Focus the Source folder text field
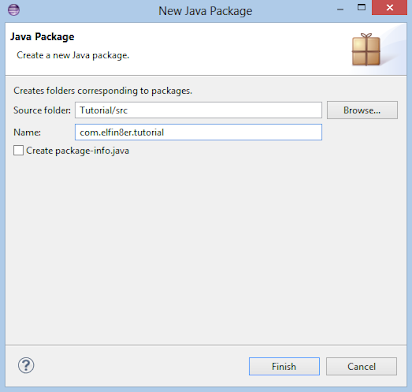 pyautogui.click(x=198, y=110)
